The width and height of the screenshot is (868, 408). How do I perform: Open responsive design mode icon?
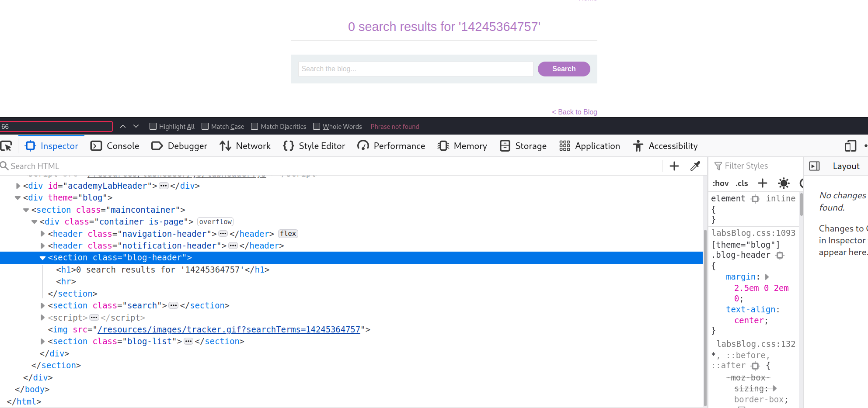pyautogui.click(x=850, y=146)
